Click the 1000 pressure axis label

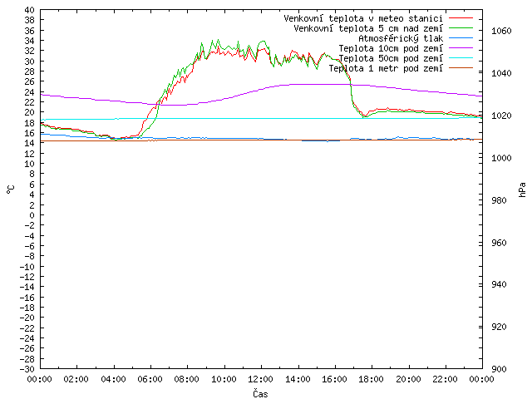pyautogui.click(x=501, y=158)
